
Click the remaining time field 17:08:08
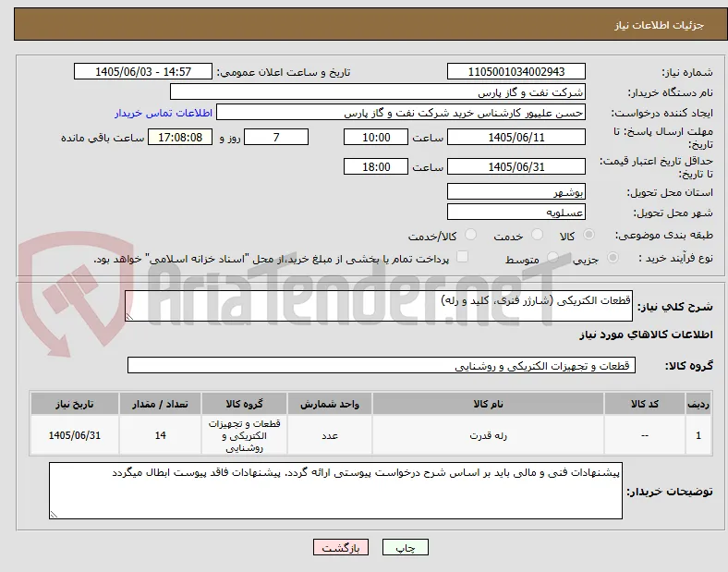179,137
